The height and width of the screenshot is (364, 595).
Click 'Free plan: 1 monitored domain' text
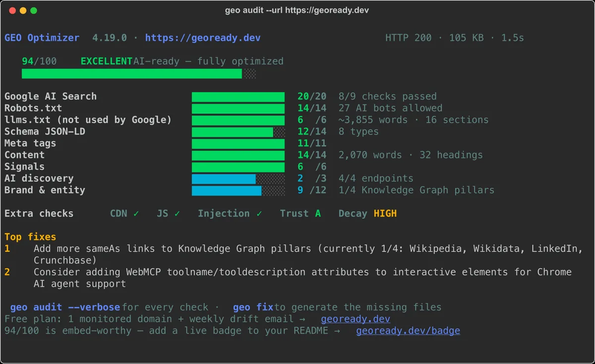88,319
